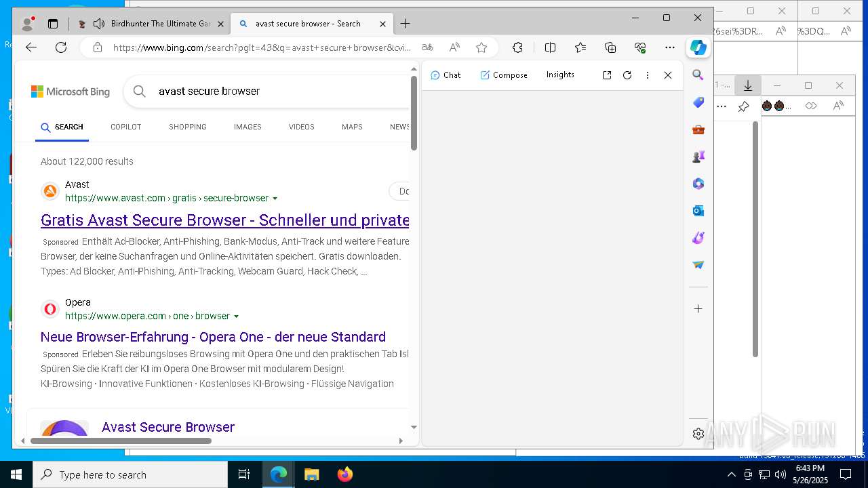The width and height of the screenshot is (868, 488).
Task: Click the page scrollbar down arrow
Action: pyautogui.click(x=414, y=428)
